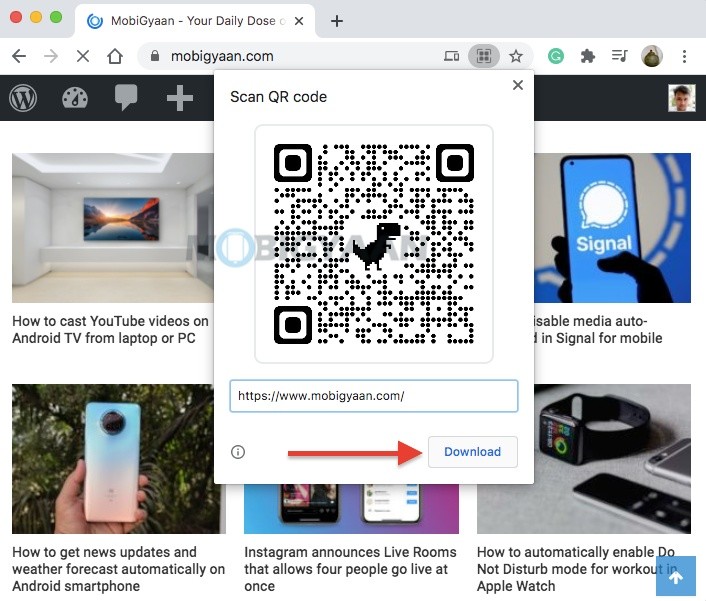The image size is (706, 601).
Task: Open the media controls icon
Action: pos(620,56)
